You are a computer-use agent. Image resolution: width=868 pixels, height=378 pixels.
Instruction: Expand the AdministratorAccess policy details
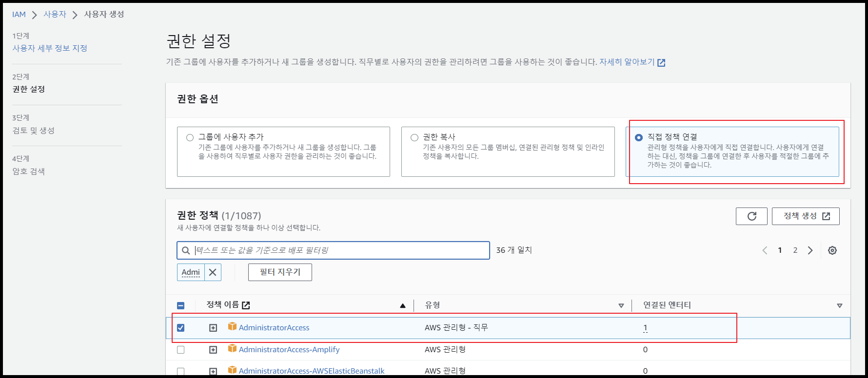pos(213,328)
